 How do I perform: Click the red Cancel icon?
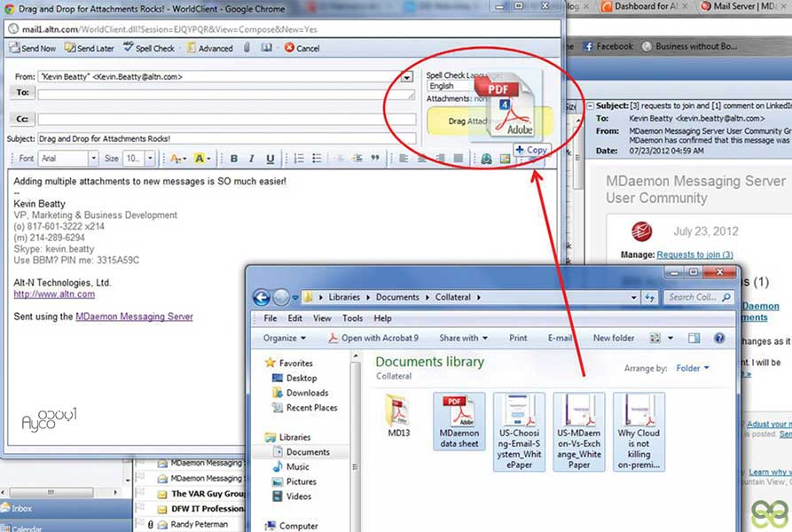(288, 49)
